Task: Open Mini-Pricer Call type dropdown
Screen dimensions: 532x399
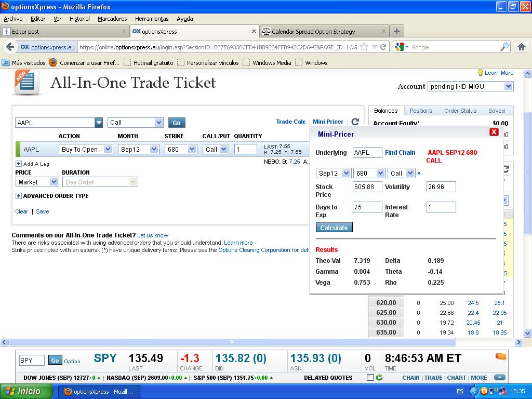Action: (402, 174)
